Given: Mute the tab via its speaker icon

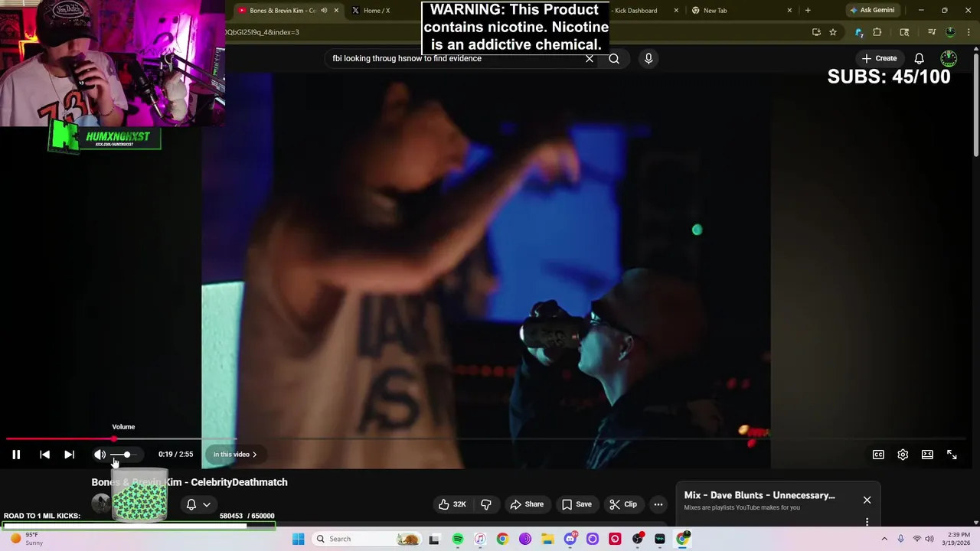Looking at the screenshot, I should 324,11.
